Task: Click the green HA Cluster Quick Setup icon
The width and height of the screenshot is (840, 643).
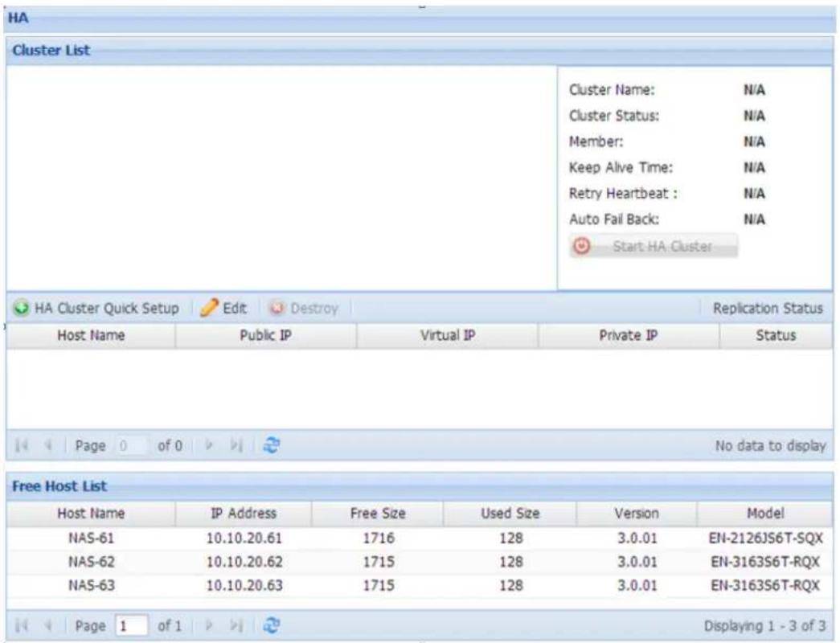Action: coord(22,308)
